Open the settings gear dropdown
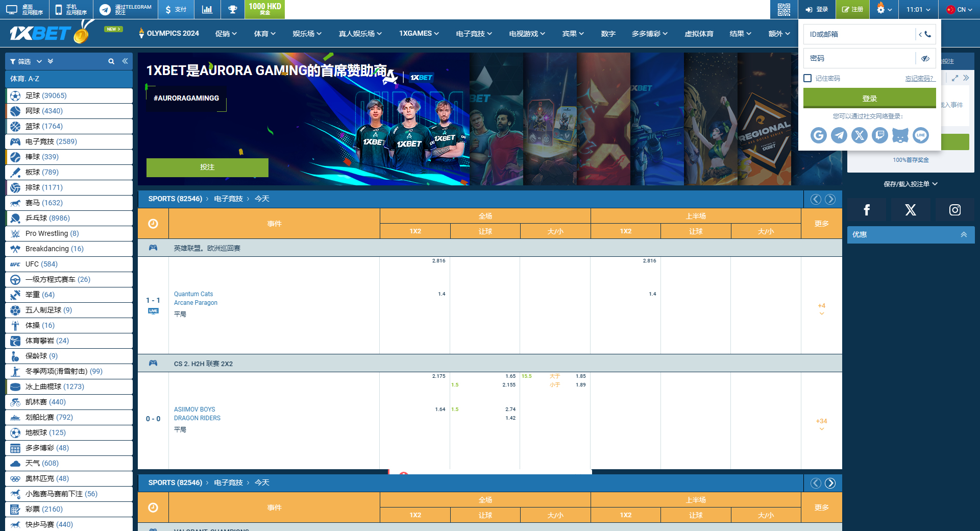This screenshot has height=531, width=980. click(x=884, y=9)
